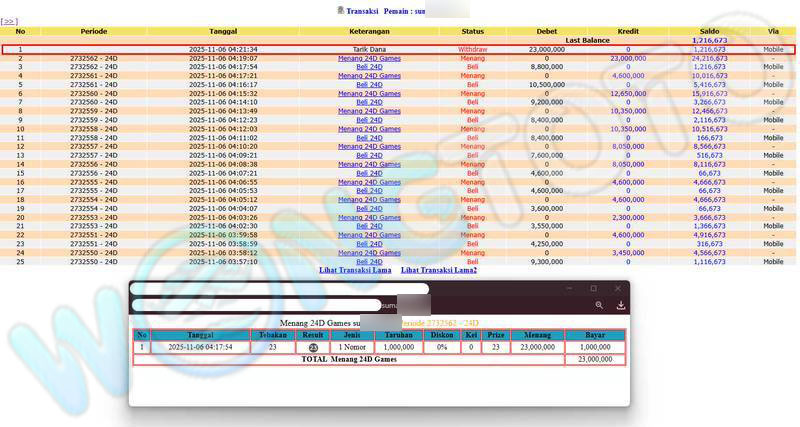Click the [>>] expand link at top left

(10, 21)
